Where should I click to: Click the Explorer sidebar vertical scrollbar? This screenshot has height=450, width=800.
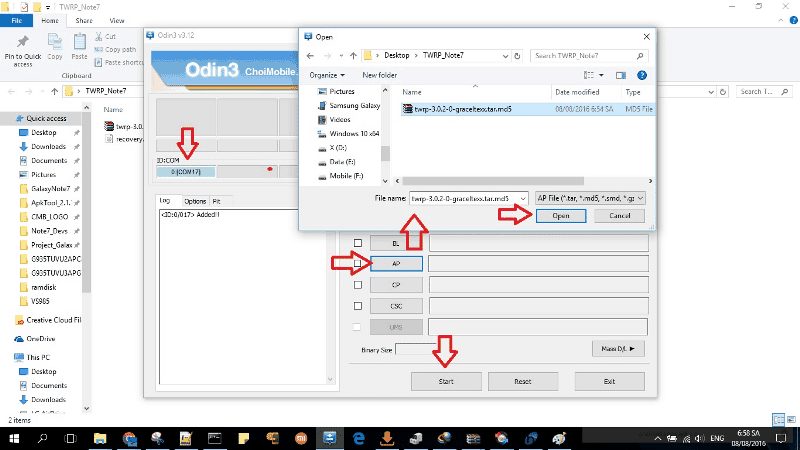[86, 202]
